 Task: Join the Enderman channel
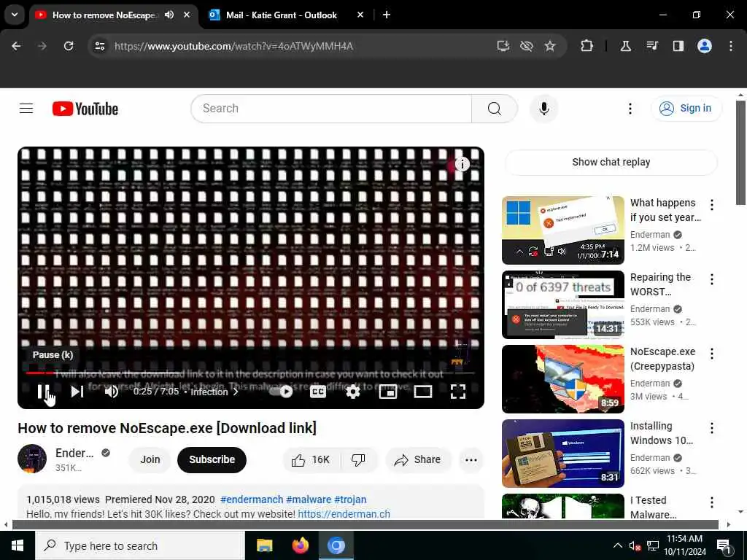pos(150,459)
